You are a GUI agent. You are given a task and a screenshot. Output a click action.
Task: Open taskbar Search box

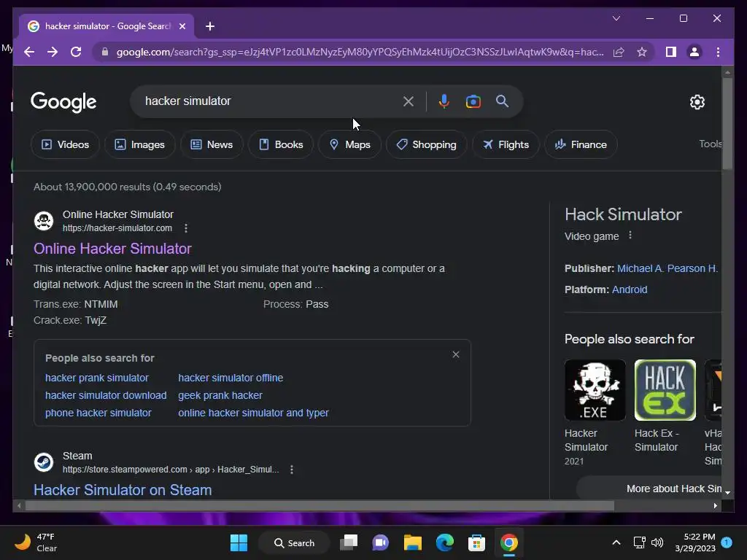point(294,542)
